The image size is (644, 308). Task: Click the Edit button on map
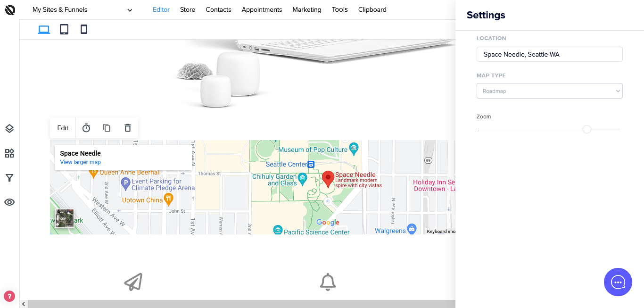click(63, 128)
